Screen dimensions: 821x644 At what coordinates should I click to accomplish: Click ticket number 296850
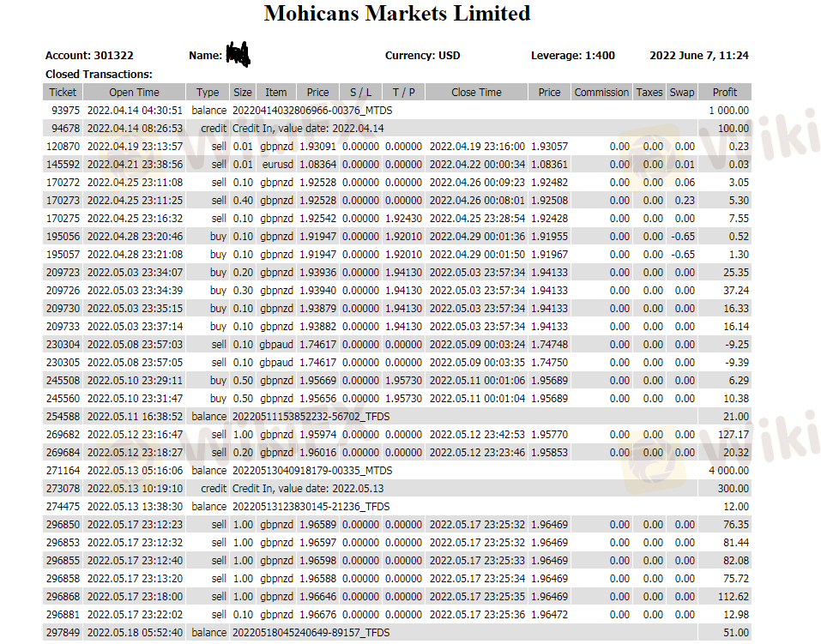pos(63,525)
